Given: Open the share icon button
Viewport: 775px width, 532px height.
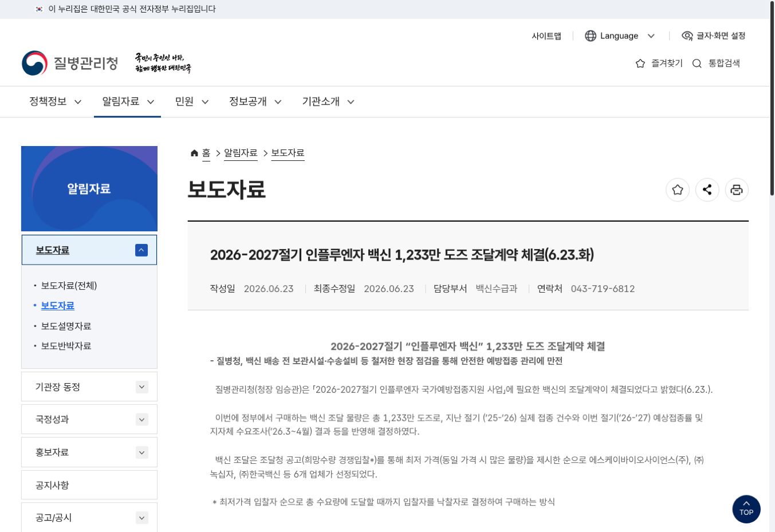Looking at the screenshot, I should [x=707, y=190].
